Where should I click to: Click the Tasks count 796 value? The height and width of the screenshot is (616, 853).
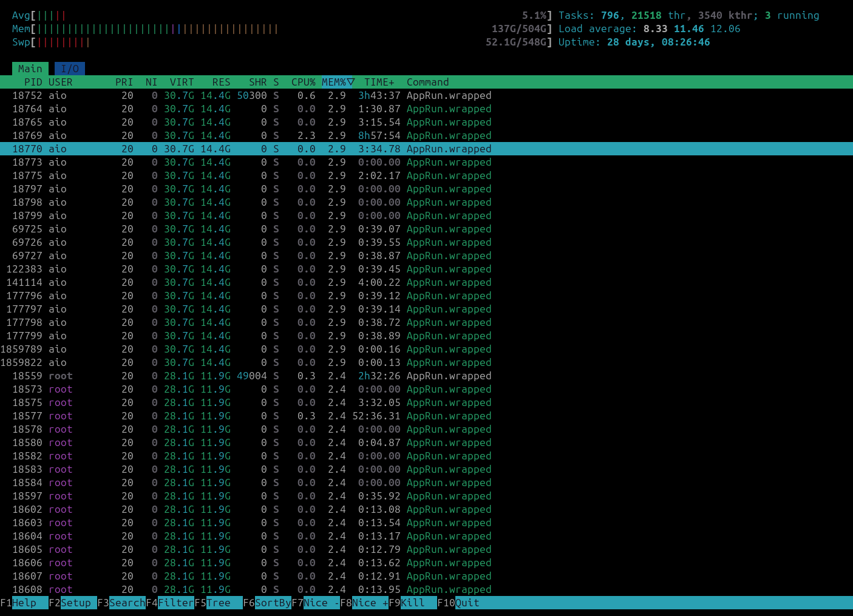pyautogui.click(x=610, y=15)
